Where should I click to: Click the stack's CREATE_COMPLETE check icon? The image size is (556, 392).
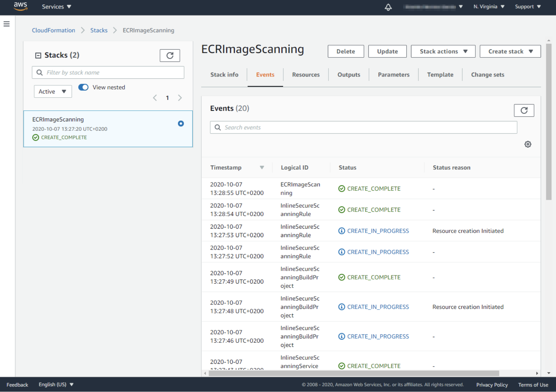pyautogui.click(x=36, y=137)
